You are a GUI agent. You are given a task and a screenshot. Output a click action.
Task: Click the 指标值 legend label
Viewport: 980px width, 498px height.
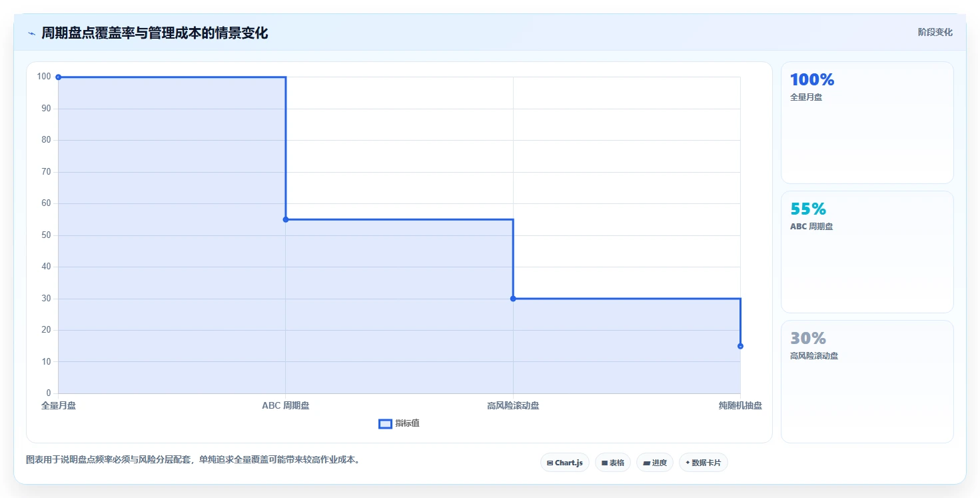click(407, 423)
